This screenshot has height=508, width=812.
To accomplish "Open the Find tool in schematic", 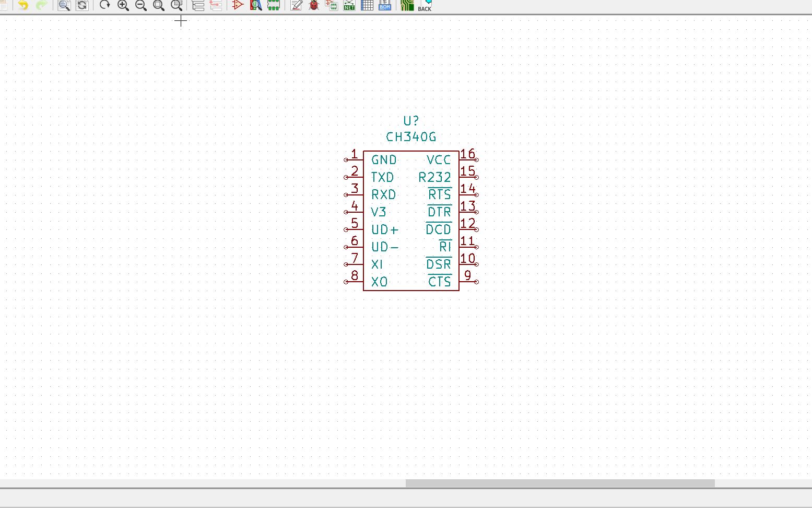I will coord(64,5).
